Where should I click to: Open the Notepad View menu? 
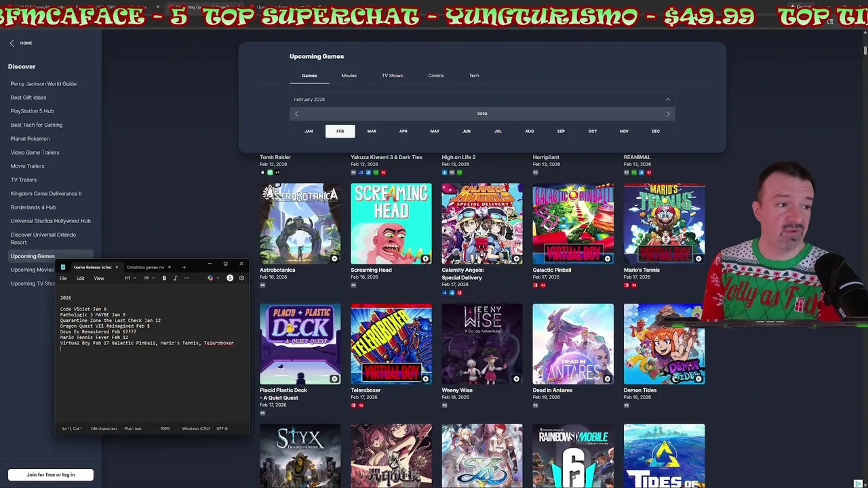99,278
